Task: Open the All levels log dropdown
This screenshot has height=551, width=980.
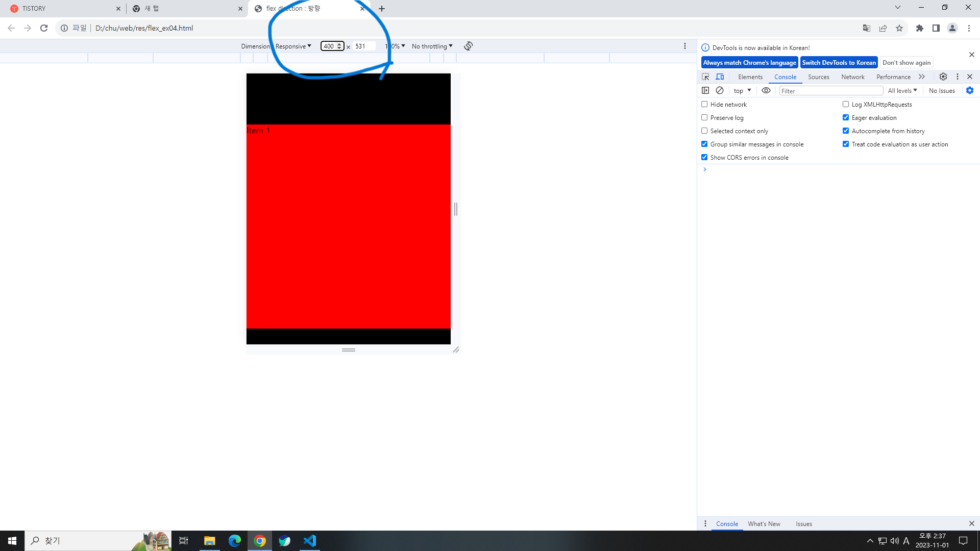Action: [x=902, y=90]
